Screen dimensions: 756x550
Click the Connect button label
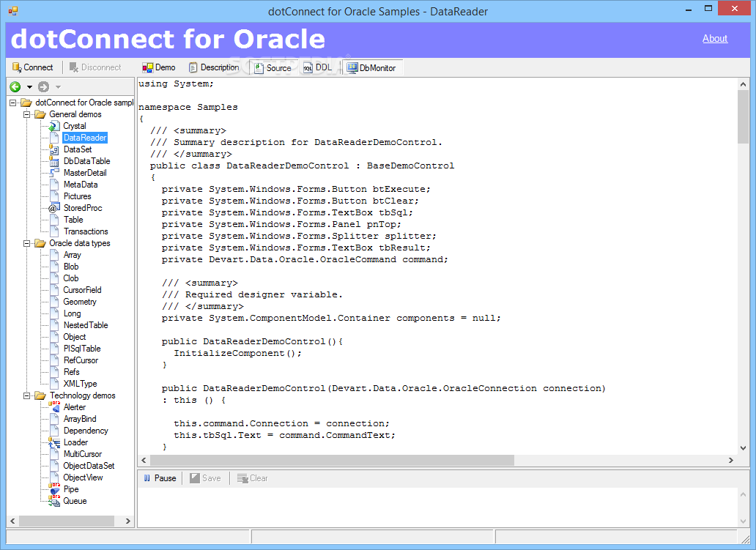tap(38, 67)
